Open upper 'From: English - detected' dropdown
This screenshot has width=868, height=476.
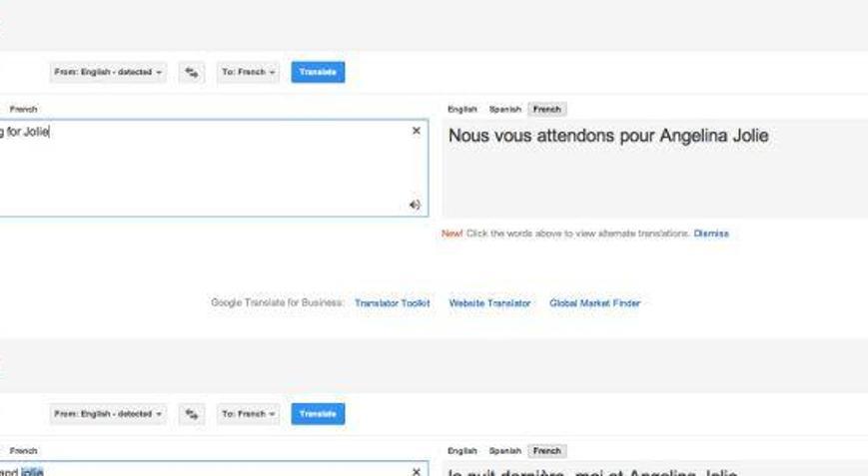pos(109,72)
